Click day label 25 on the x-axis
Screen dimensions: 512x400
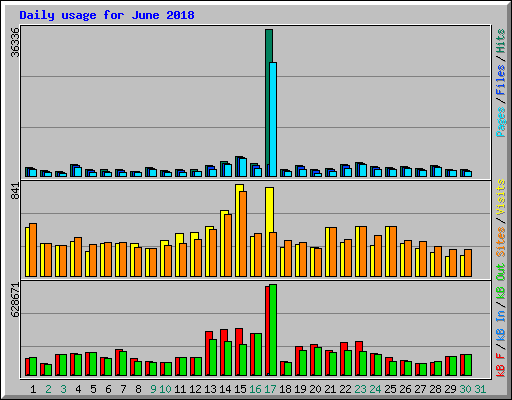click(390, 389)
